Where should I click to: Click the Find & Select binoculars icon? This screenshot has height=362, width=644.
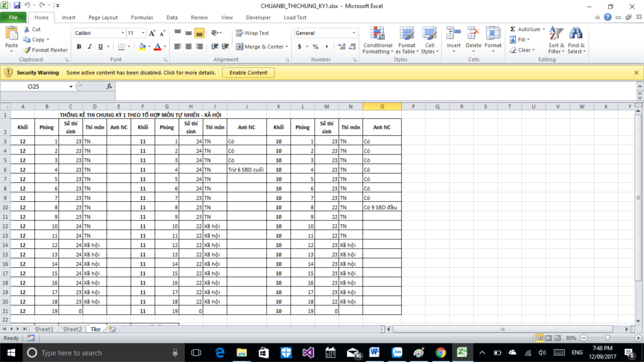(576, 34)
